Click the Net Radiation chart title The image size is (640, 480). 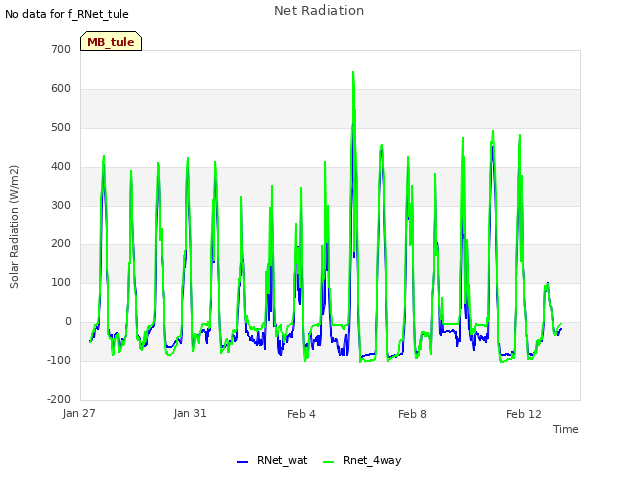coord(319,11)
